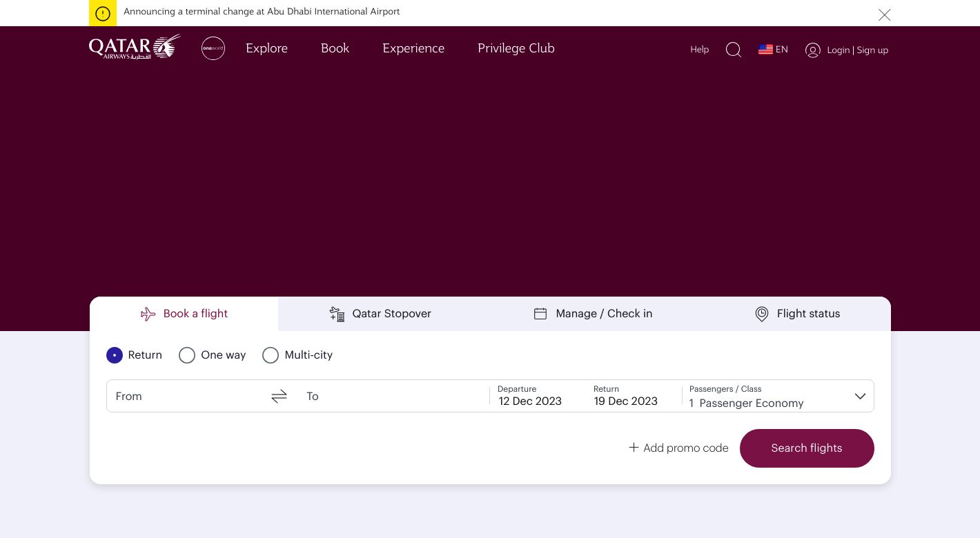
Task: Click the user profile icon
Action: tap(813, 50)
